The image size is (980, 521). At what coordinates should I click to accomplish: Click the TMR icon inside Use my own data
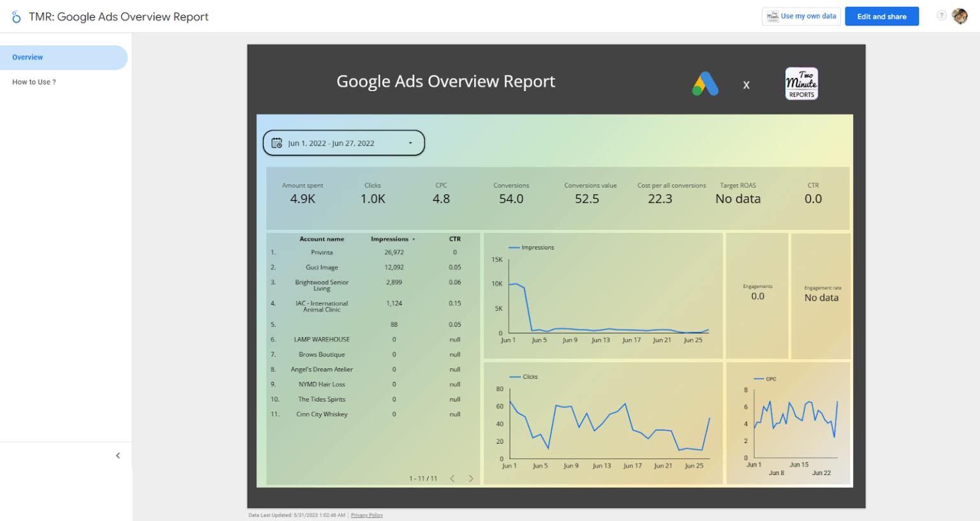(x=771, y=16)
